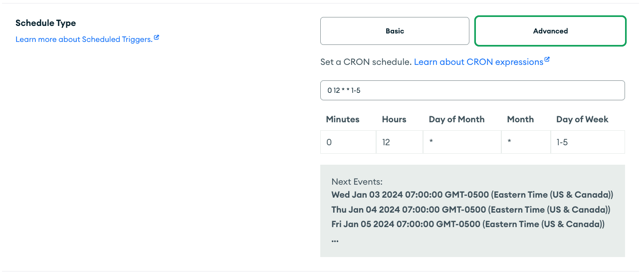
Task: Click the Thu Jan 04 2024 next event
Action: point(471,210)
